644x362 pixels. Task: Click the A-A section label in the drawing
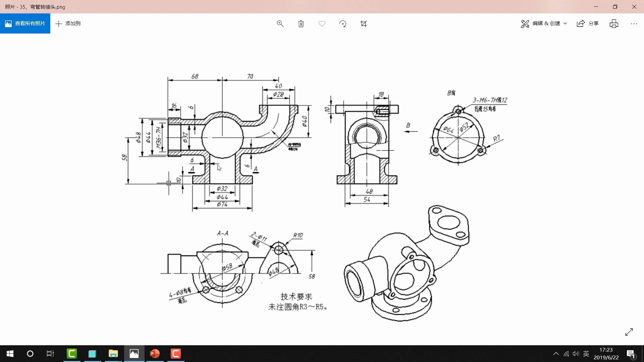[x=222, y=233]
